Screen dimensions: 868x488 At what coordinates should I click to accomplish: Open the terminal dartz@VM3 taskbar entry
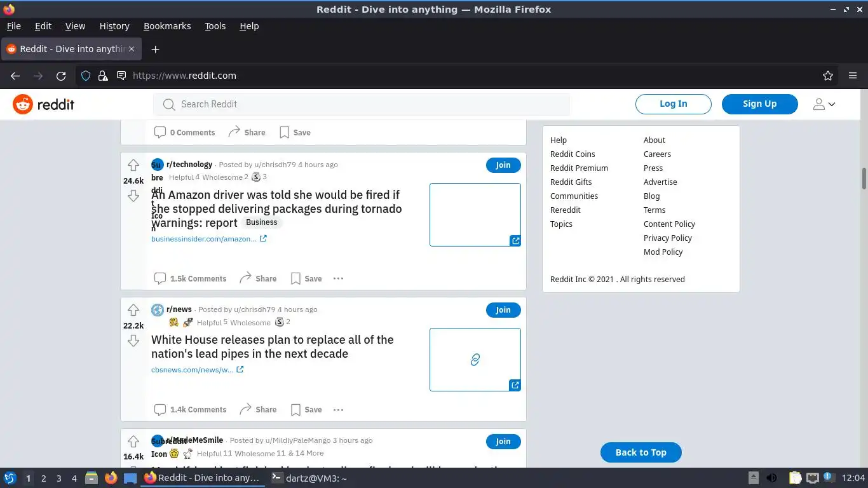309,478
